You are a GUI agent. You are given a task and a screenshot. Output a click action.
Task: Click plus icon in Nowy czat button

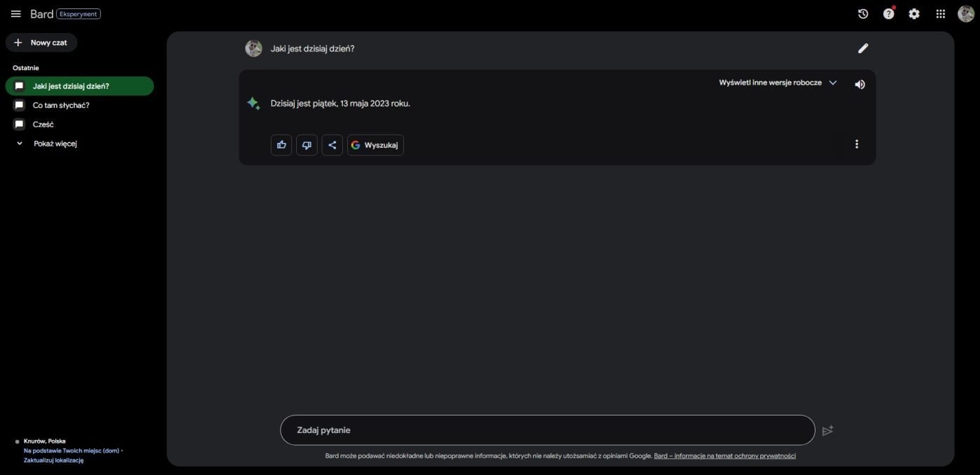pyautogui.click(x=18, y=43)
